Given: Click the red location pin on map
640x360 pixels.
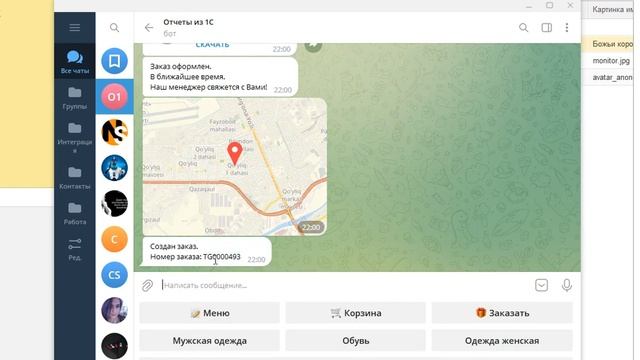Looking at the screenshot, I should pos(235,153).
